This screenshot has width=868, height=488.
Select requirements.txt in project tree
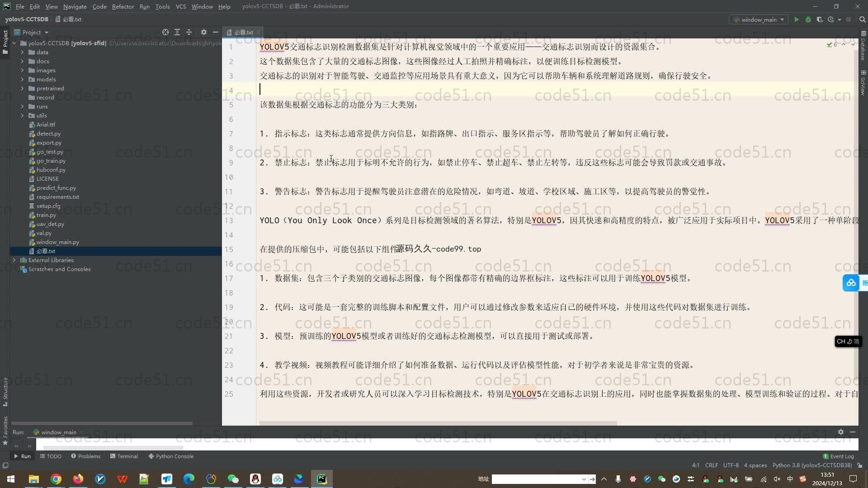(57, 197)
